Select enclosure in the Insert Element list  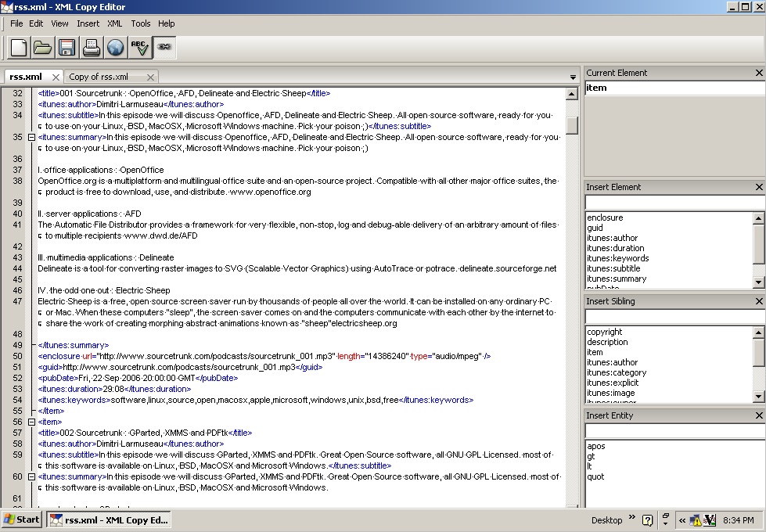[605, 217]
